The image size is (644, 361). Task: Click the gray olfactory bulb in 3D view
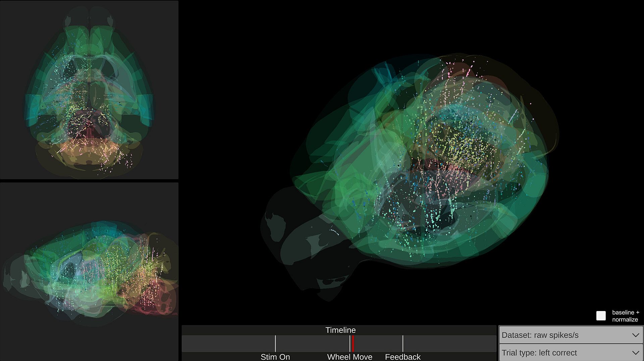[x=295, y=242]
